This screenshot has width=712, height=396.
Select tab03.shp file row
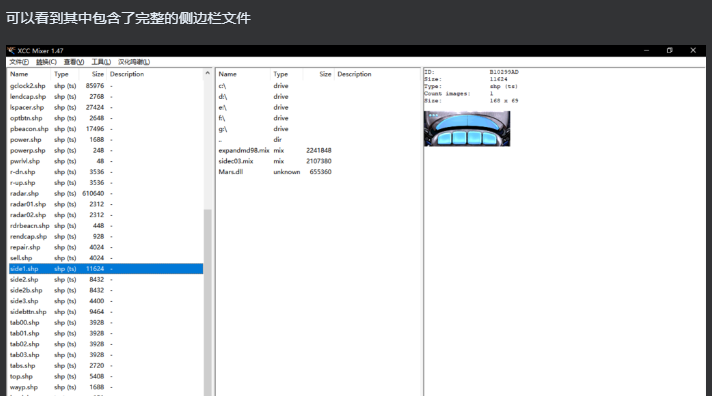pos(106,355)
